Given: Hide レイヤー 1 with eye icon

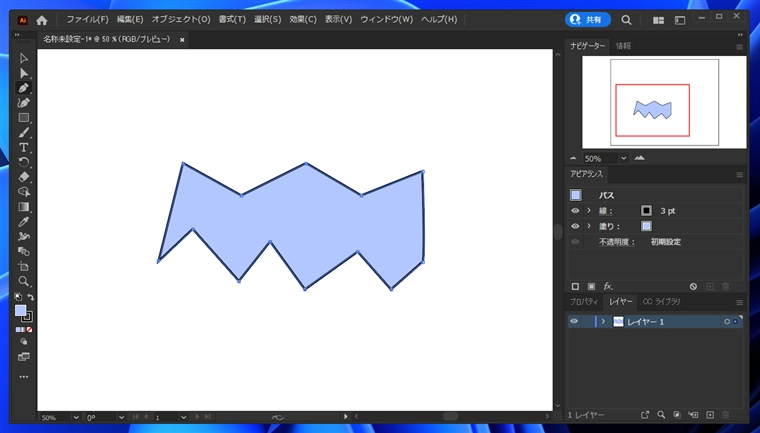Looking at the screenshot, I should coord(574,321).
